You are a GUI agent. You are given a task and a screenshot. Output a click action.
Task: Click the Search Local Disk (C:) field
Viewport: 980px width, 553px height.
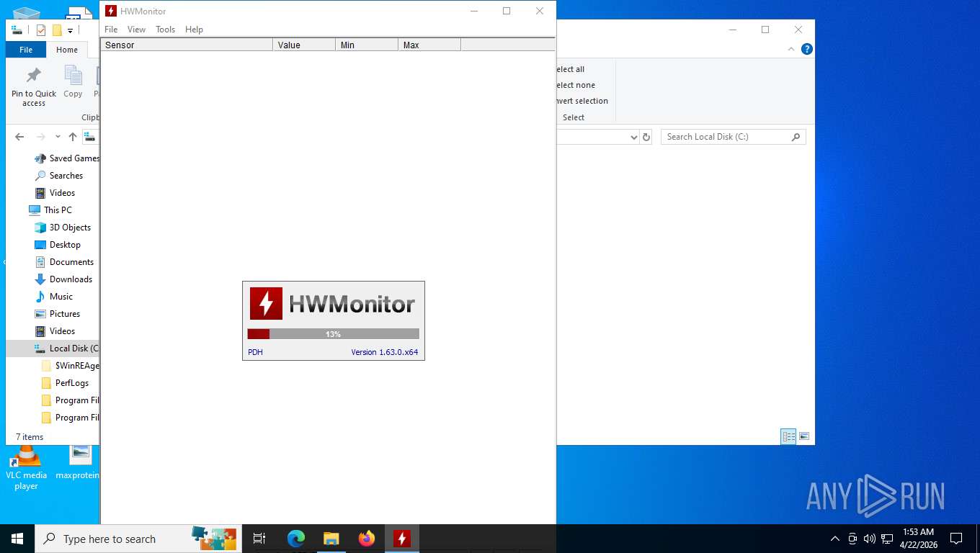tap(733, 137)
